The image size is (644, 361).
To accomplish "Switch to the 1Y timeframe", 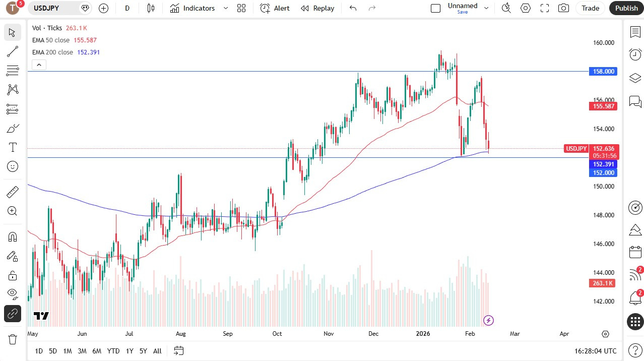I will (x=129, y=350).
